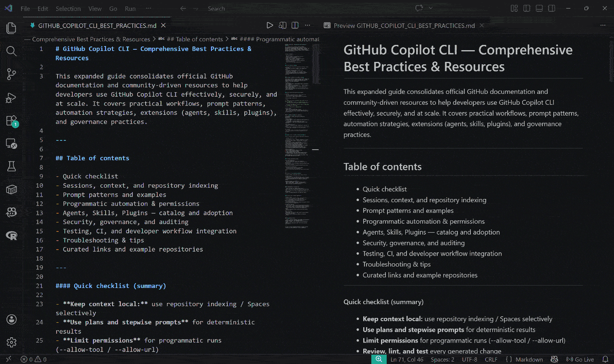Toggle panel layout button
This screenshot has width=614, height=364.
coord(539,8)
